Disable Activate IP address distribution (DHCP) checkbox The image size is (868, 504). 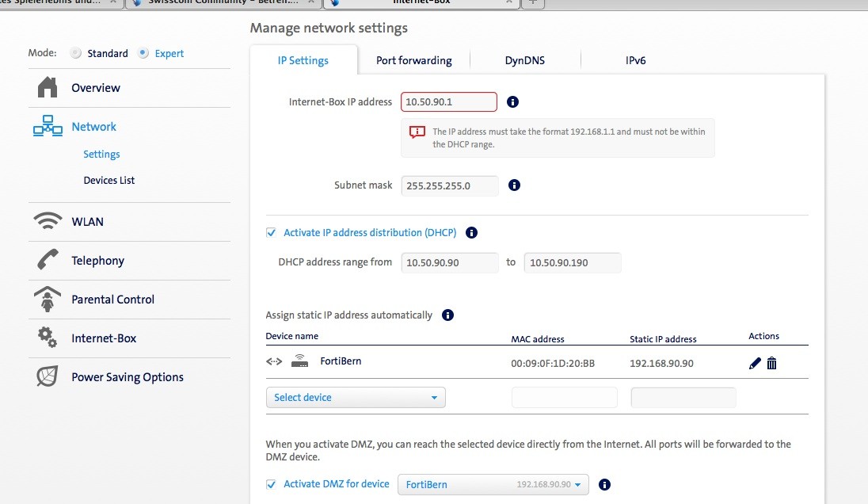[271, 233]
